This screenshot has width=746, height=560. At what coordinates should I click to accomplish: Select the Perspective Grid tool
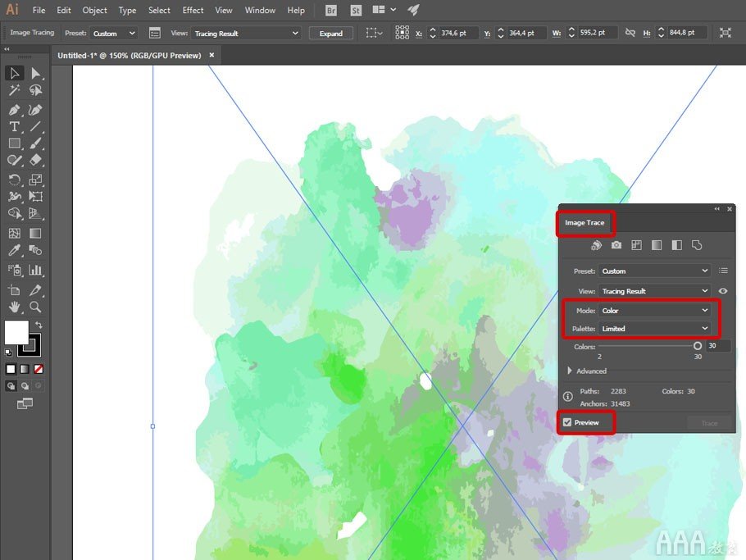click(36, 213)
